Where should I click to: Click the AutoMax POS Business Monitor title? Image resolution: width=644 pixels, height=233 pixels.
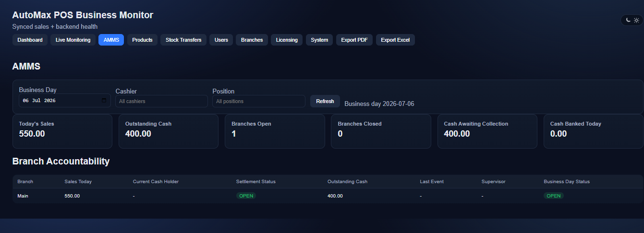pyautogui.click(x=83, y=15)
